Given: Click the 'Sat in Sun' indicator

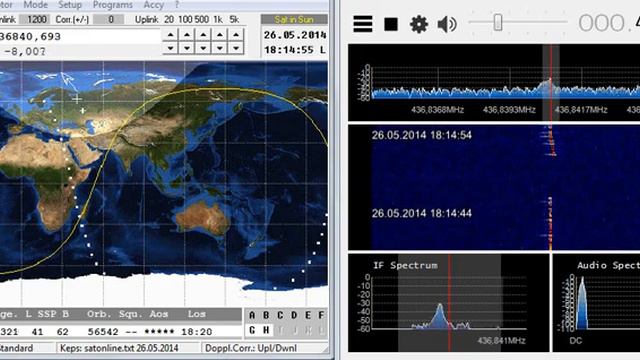Looking at the screenshot, I should pos(294,19).
